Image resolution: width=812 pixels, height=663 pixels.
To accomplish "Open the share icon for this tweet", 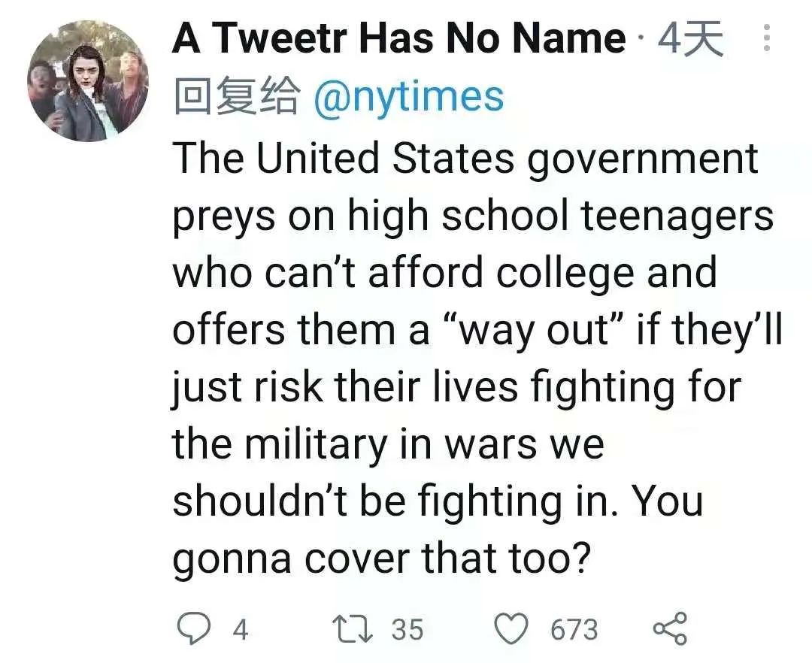I will [x=669, y=628].
